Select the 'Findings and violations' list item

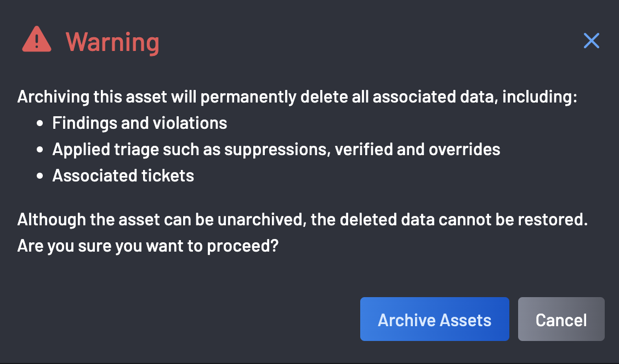140,123
